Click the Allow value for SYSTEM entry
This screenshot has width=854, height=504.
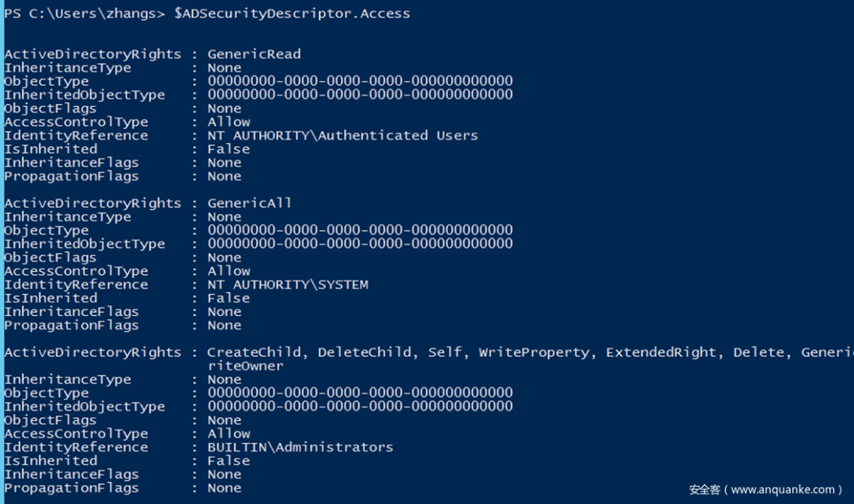click(229, 271)
